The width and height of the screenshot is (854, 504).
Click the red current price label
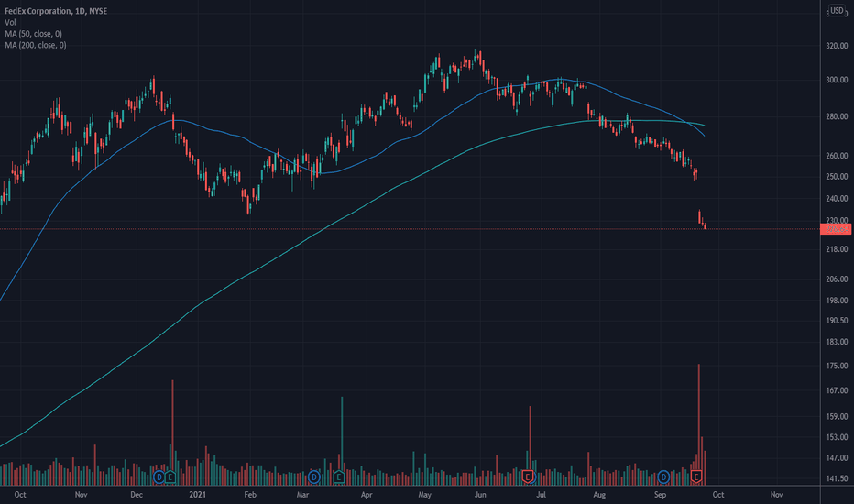(836, 229)
